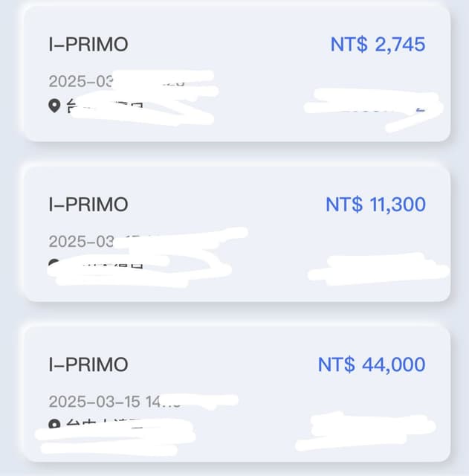
Task: Select the I-PRIMO title in the second card
Action: pos(88,205)
